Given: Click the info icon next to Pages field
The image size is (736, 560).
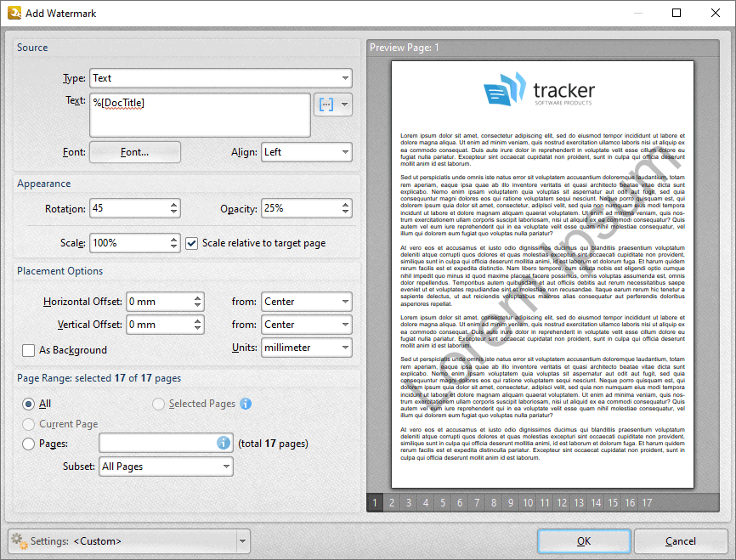Looking at the screenshot, I should tap(223, 443).
